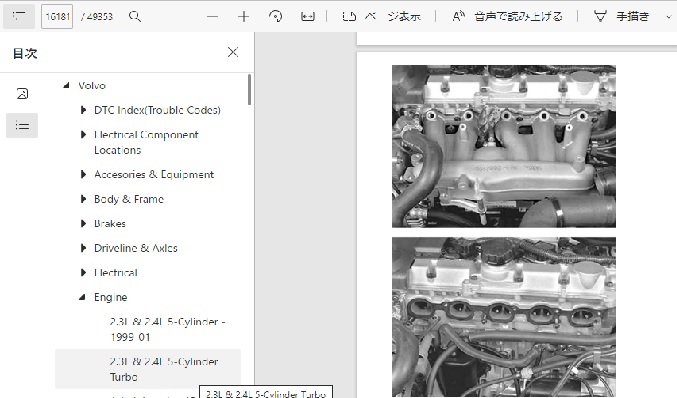Select the draw (手描き) tool
This screenshot has width=677, height=398.
click(x=622, y=17)
